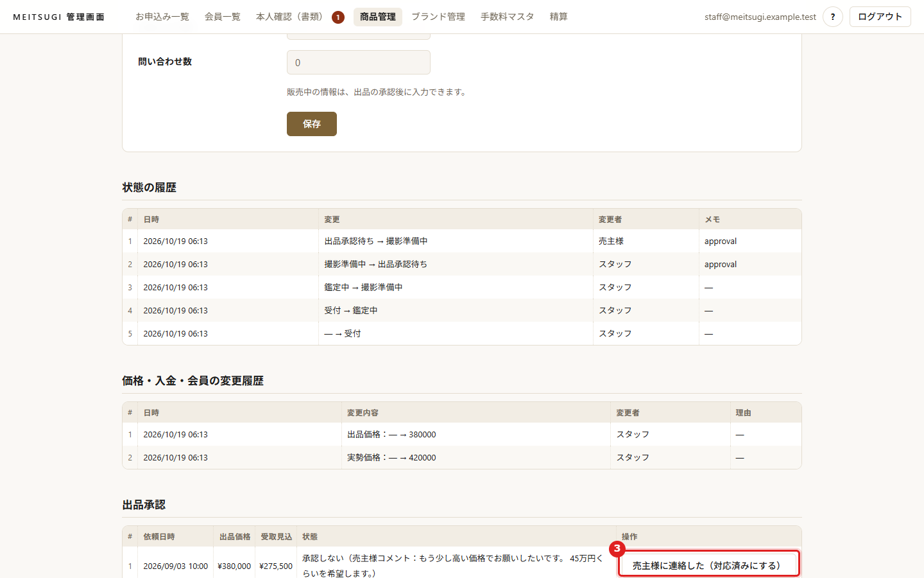Select '鑑定中 → 撮影準備中' history entry
This screenshot has height=578, width=924.
(364, 288)
